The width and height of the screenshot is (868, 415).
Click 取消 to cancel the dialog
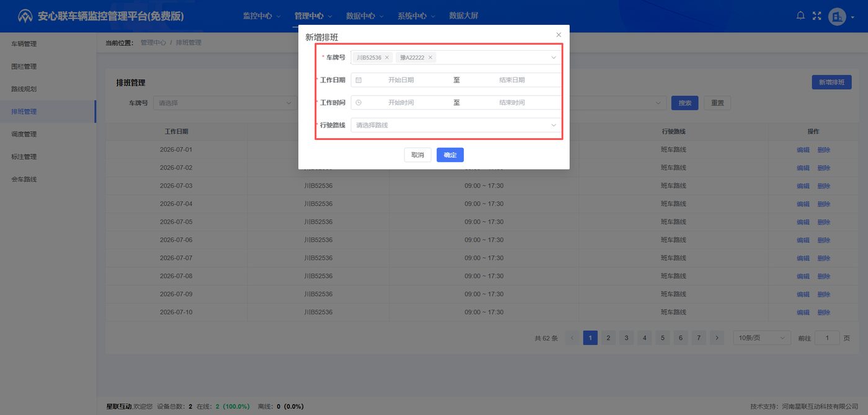click(418, 155)
